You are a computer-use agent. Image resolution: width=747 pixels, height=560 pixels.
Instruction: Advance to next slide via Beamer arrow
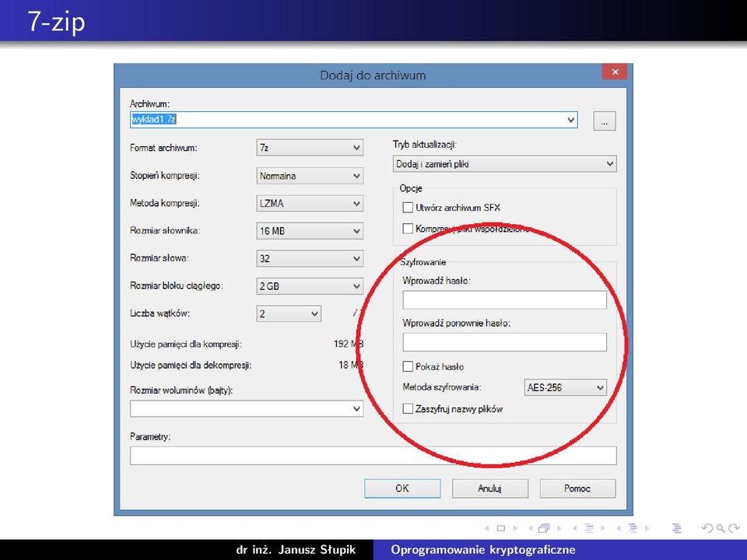point(515,528)
